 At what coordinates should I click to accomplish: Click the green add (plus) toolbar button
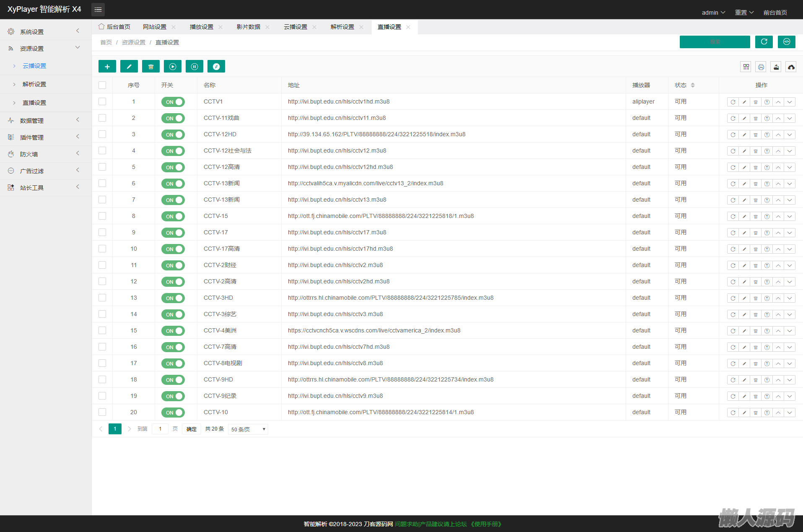(107, 67)
